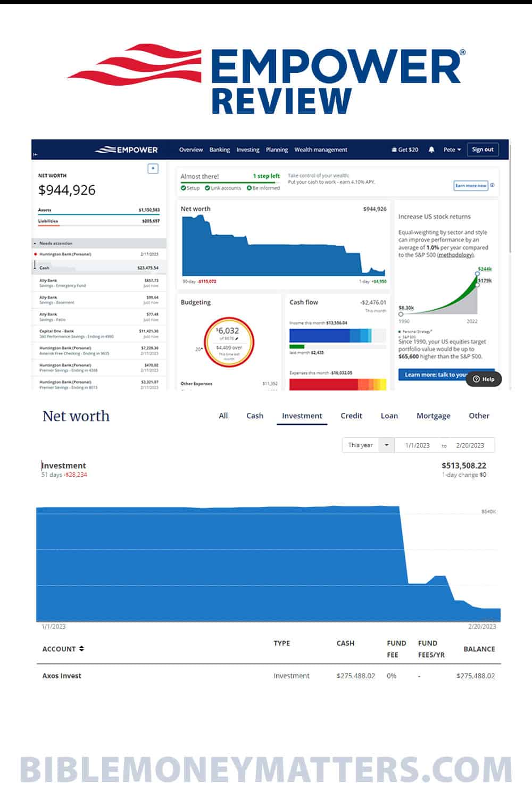Select the Investment tab

point(302,416)
